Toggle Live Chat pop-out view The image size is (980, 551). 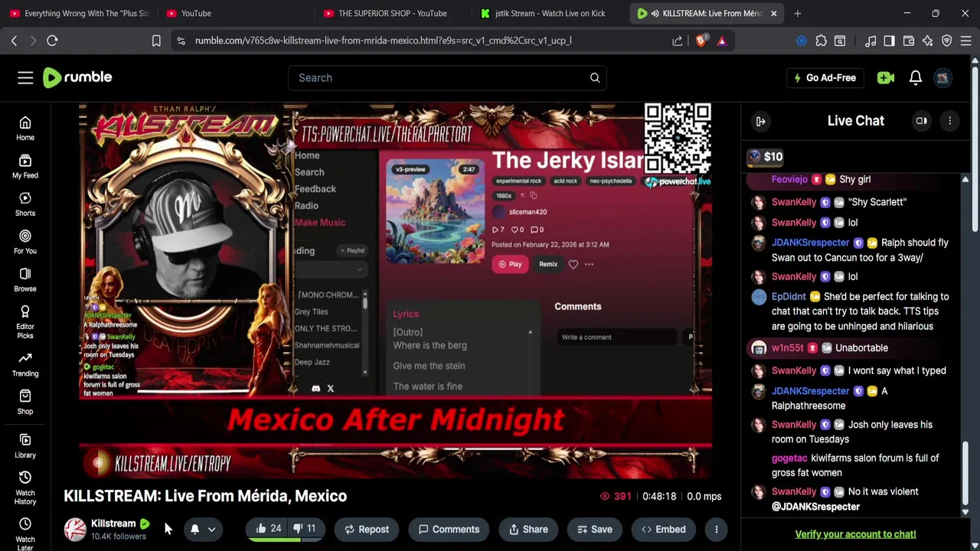tap(922, 121)
